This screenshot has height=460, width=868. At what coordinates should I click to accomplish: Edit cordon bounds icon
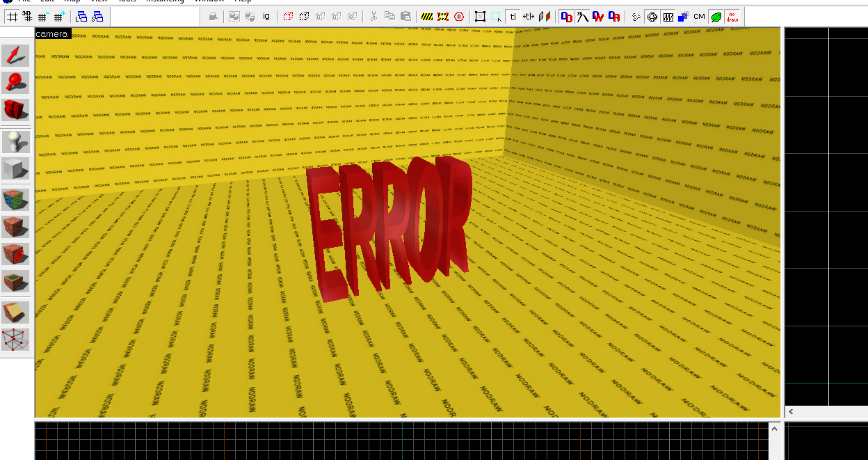click(443, 17)
